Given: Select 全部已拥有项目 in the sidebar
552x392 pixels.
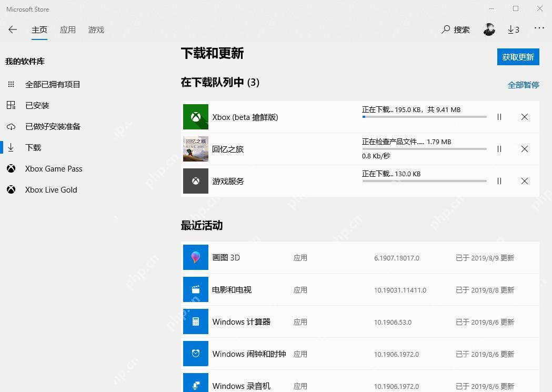Looking at the screenshot, I should tap(53, 85).
